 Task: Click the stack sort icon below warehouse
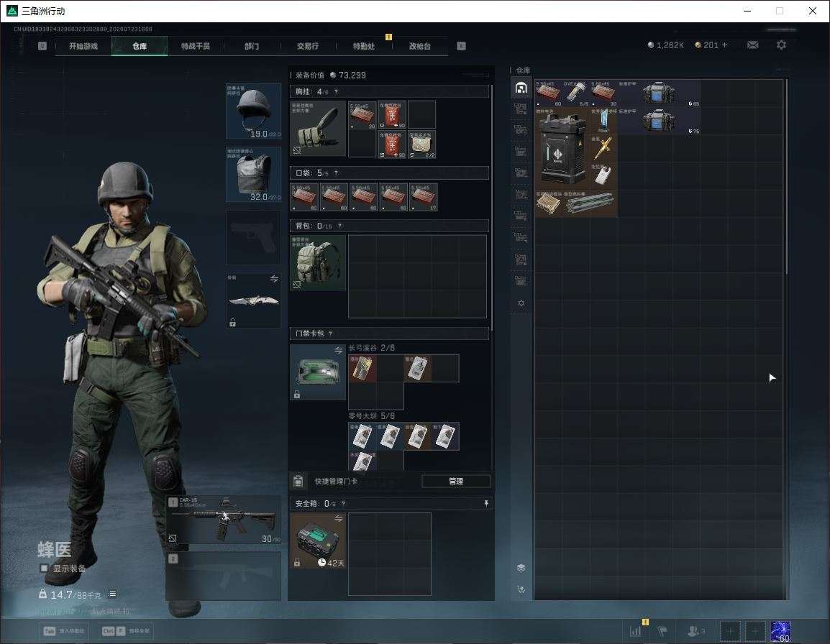pyautogui.click(x=521, y=568)
